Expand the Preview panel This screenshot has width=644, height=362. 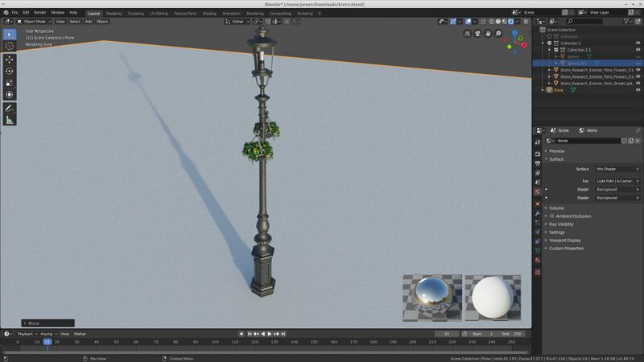coord(556,151)
